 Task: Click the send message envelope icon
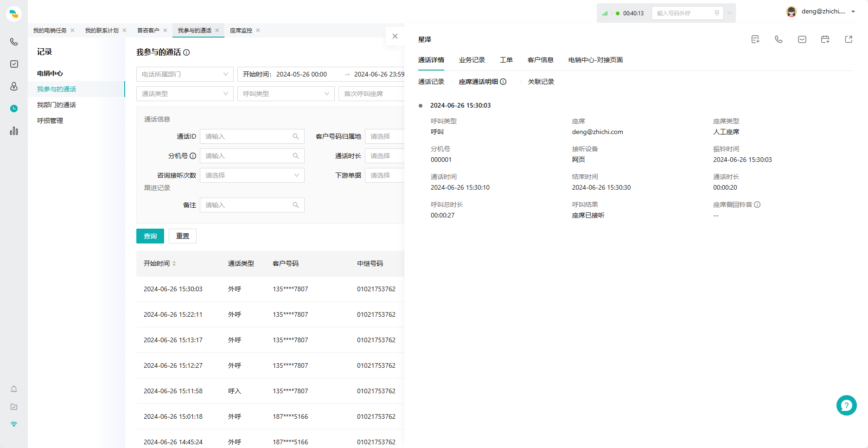[802, 39]
